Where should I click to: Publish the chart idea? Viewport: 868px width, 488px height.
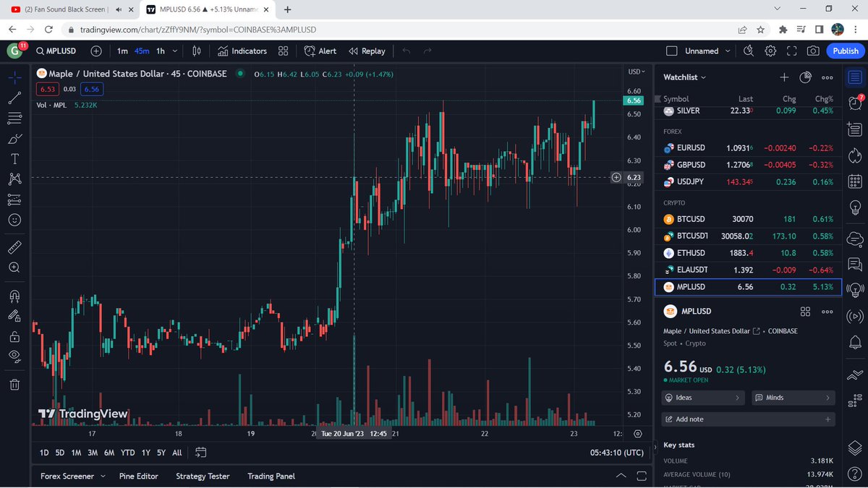846,51
